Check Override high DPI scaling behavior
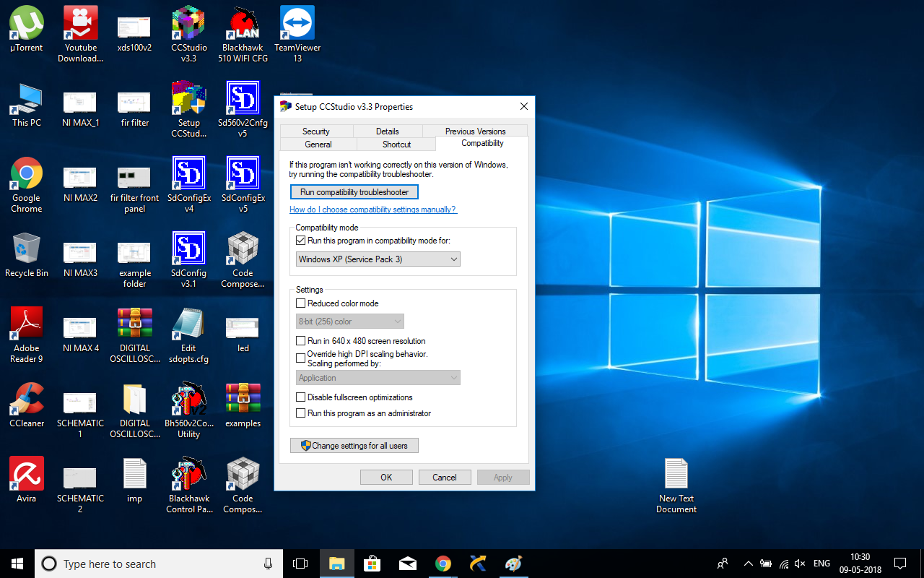The height and width of the screenshot is (578, 924). (x=301, y=358)
